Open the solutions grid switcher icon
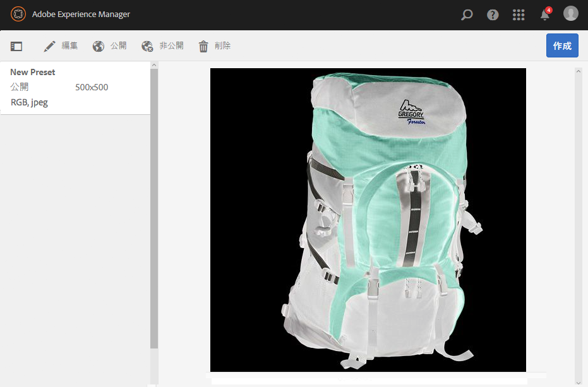The height and width of the screenshot is (387, 588). coord(519,15)
